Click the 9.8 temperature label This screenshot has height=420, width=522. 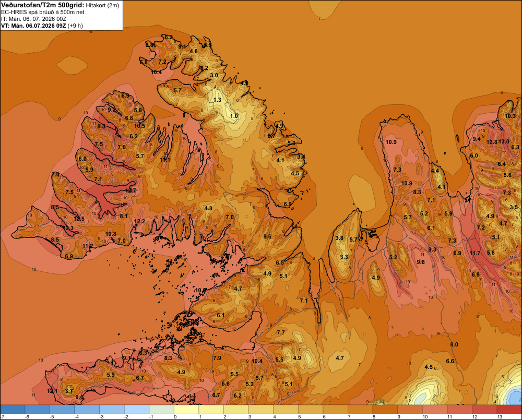point(421,262)
